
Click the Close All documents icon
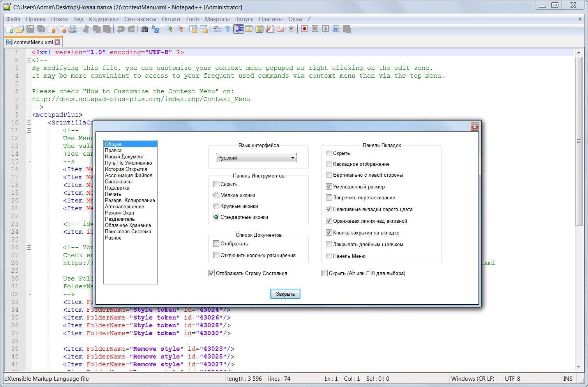point(62,29)
